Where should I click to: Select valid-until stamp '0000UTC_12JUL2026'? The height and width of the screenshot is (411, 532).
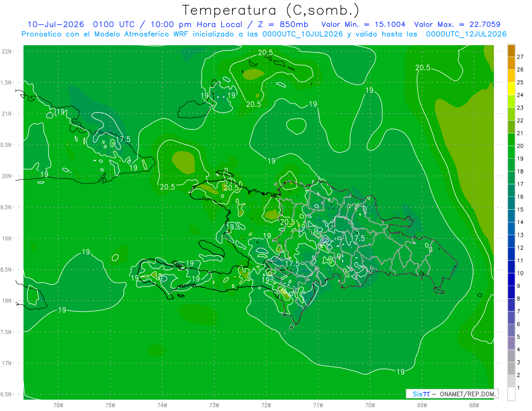coord(466,34)
